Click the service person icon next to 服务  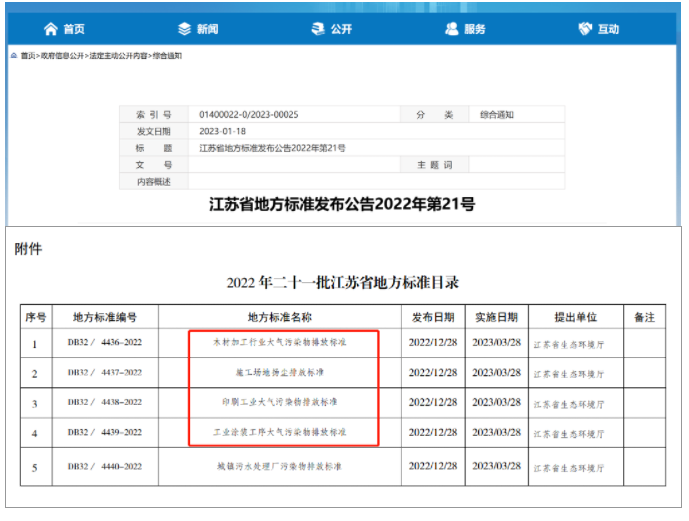[x=452, y=29]
